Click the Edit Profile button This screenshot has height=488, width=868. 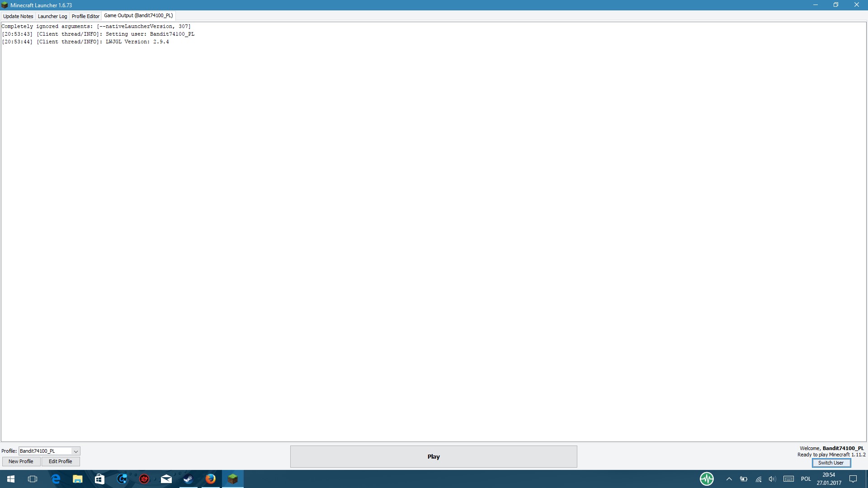(61, 461)
